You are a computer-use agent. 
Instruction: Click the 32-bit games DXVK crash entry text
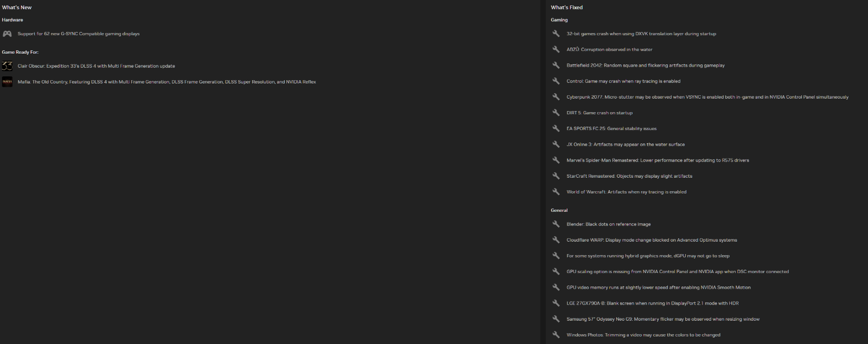(x=641, y=34)
